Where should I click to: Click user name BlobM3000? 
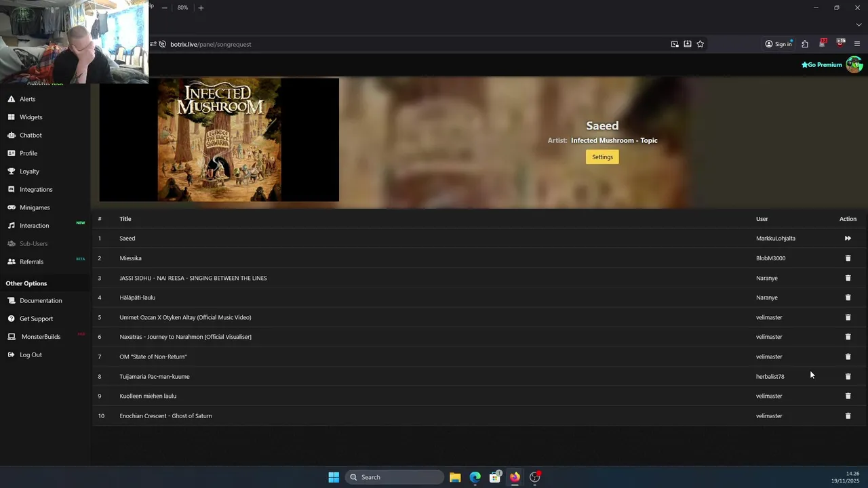[x=770, y=258]
